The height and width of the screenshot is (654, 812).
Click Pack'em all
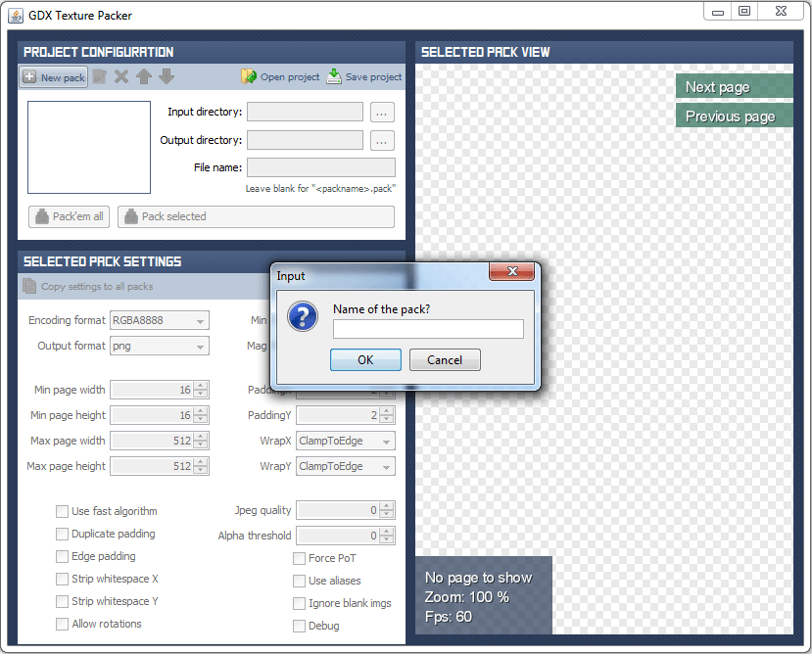[68, 216]
